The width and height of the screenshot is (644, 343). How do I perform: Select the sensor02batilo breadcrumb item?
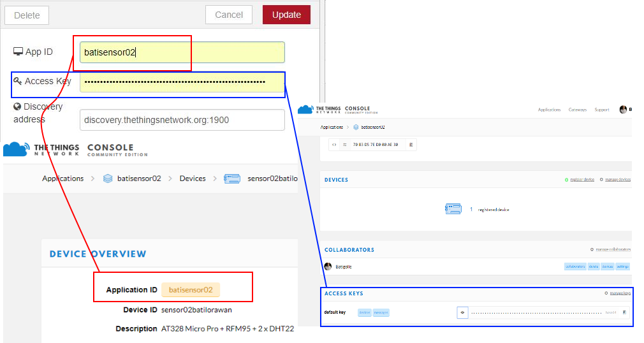(x=272, y=179)
